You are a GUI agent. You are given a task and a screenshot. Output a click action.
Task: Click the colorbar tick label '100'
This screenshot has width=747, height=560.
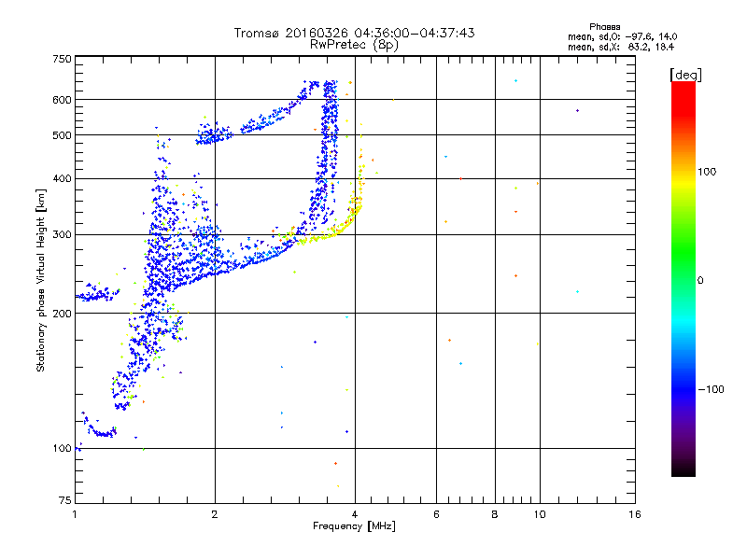point(707,172)
